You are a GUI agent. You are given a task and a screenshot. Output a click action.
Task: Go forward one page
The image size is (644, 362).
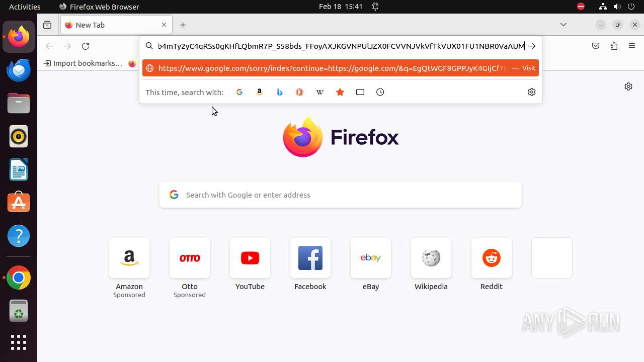click(67, 46)
